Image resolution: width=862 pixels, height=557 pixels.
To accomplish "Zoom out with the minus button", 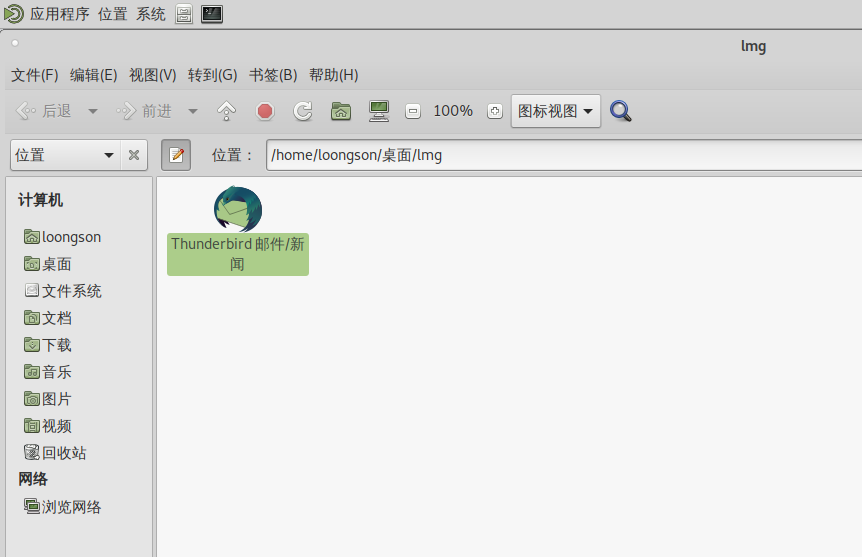I will coord(413,112).
